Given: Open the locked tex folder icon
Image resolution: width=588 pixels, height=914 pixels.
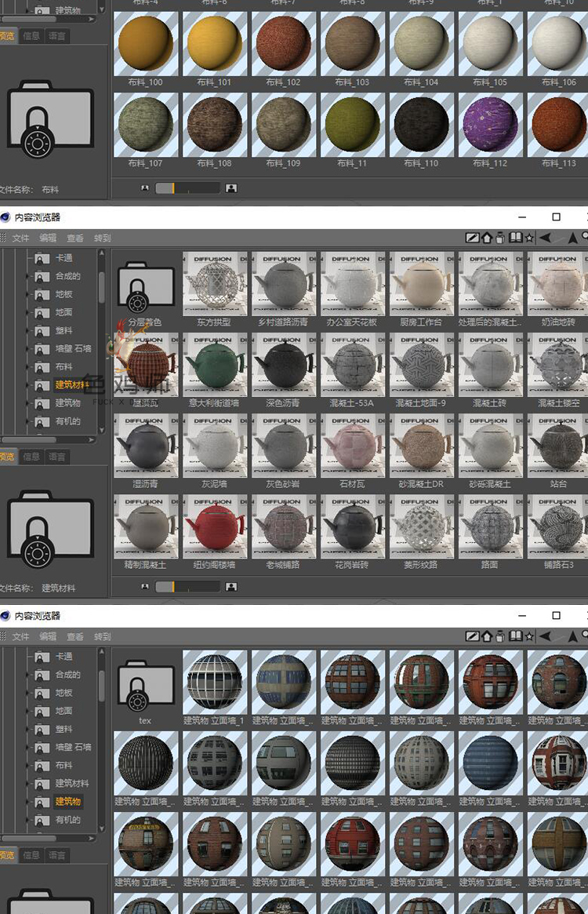Looking at the screenshot, I should point(146,686).
